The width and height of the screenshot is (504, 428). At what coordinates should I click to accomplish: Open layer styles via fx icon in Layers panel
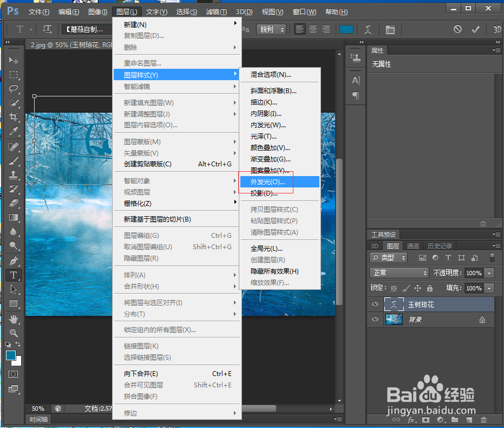411,420
